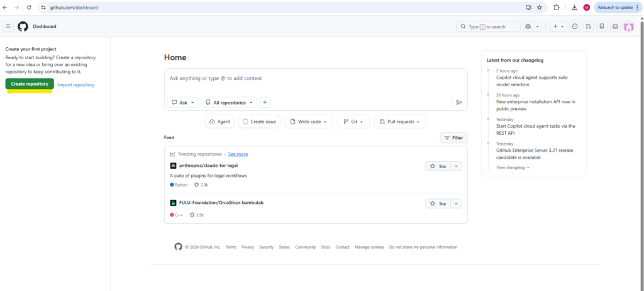Send the prompt with the arrow icon
The image size is (644, 291).
[459, 103]
